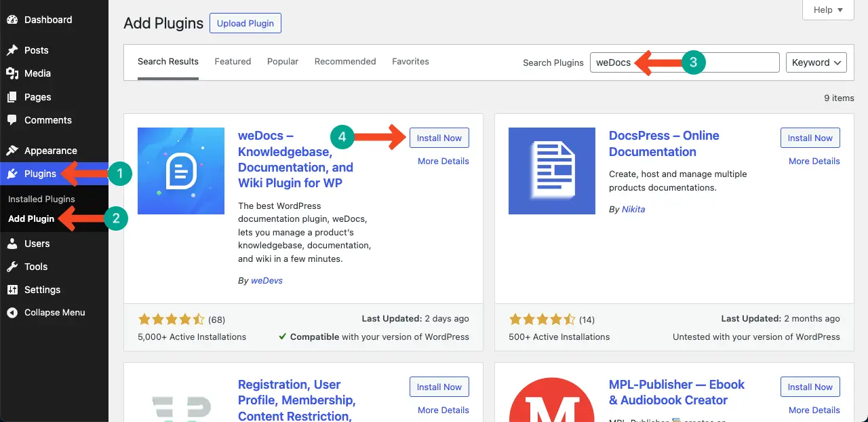
Task: Install the DocsPress plugin now
Action: pos(810,138)
